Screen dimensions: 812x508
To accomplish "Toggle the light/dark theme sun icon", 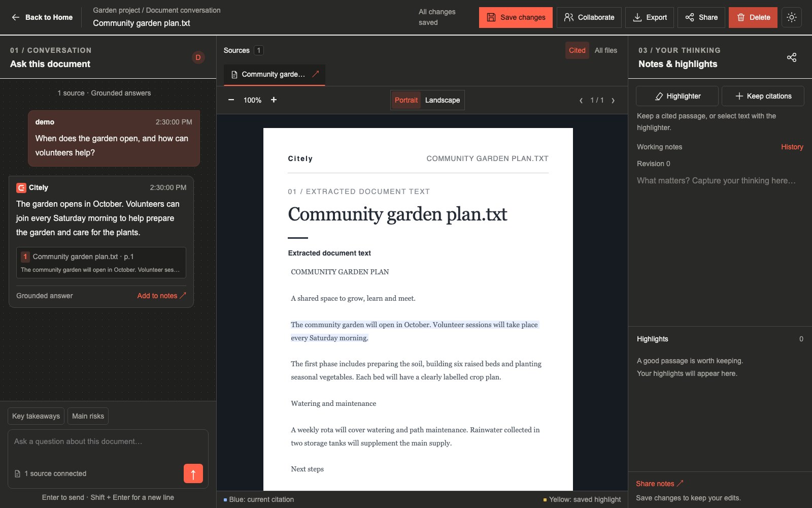I will coord(791,17).
